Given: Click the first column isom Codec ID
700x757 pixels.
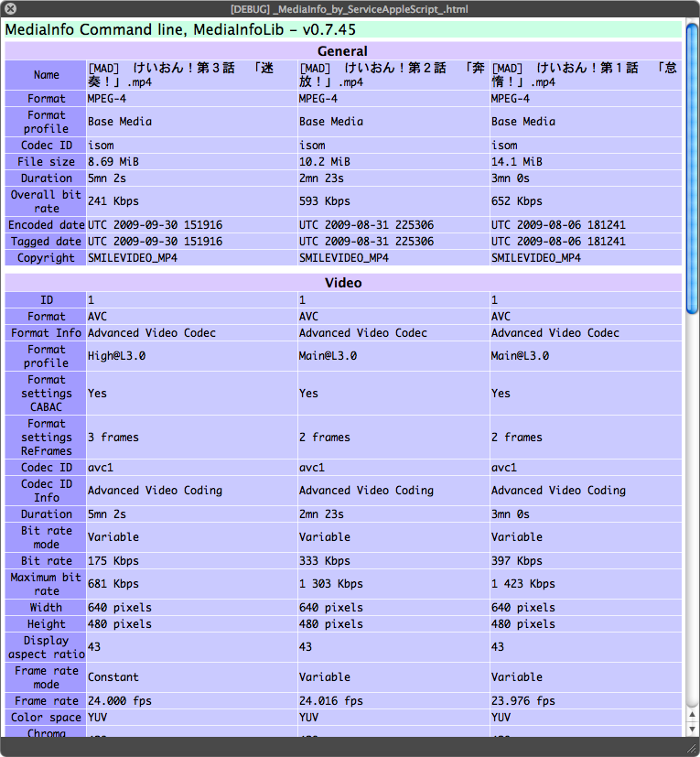Looking at the screenshot, I should click(101, 146).
